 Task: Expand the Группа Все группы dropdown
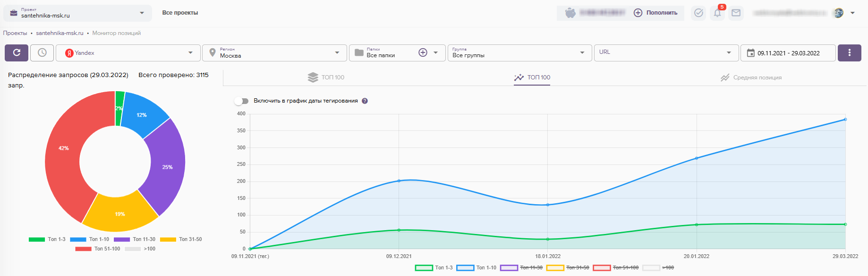pos(519,53)
